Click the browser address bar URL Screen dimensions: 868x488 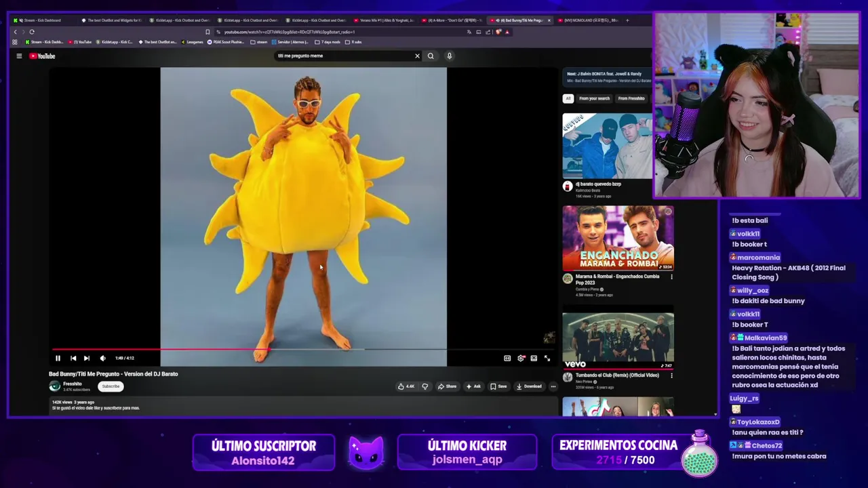290,32
